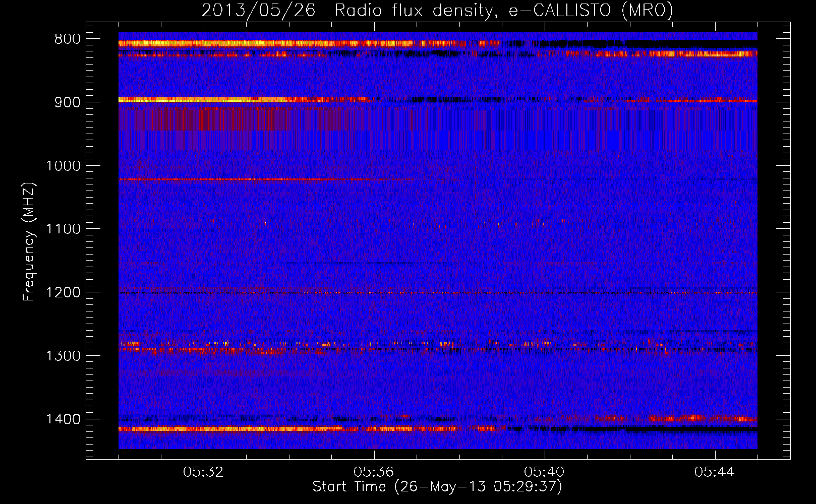Click the 05:36 time tick label
Image resolution: width=816 pixels, height=504 pixels.
[x=374, y=472]
